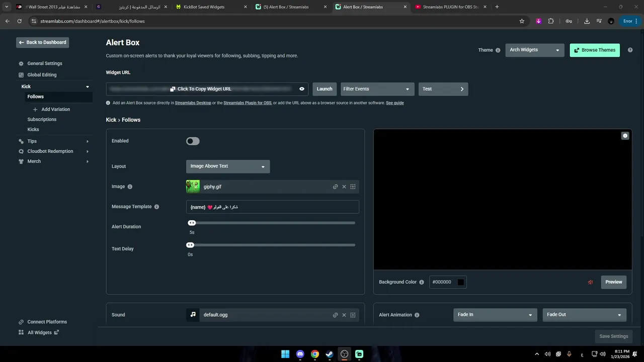
Task: Open the browser extensions puzzle icon
Action: point(551,21)
